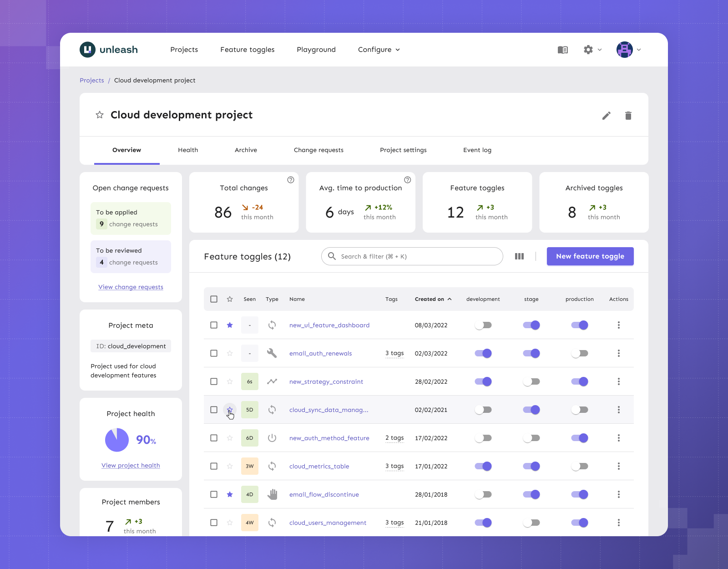Click the power type icon on new_auth_method_feature row

pyautogui.click(x=272, y=438)
